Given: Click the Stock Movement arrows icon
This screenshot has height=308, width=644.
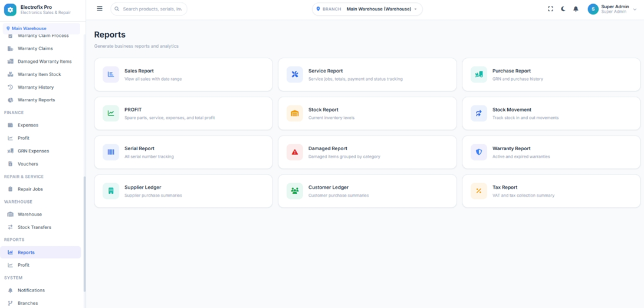Looking at the screenshot, I should click(x=479, y=113).
